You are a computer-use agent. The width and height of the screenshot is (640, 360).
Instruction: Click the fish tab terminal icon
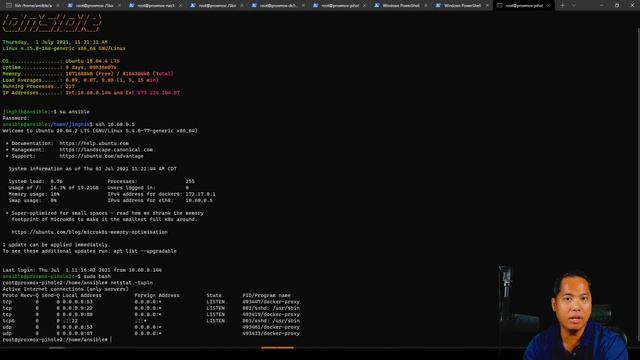coord(9,6)
